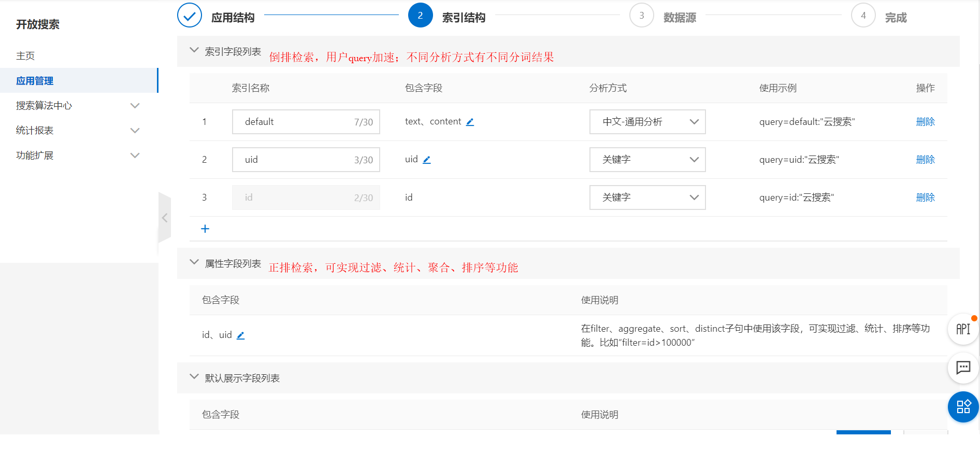The image size is (980, 452).
Task: Click the query=default:"云搜索" example text
Action: pos(807,122)
